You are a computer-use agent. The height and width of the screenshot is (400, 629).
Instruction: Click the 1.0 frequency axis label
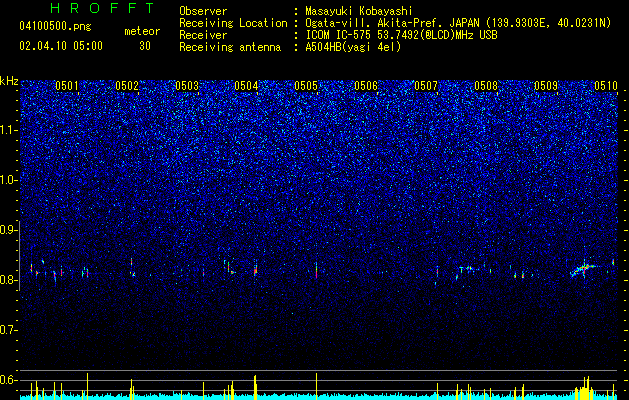click(9, 180)
